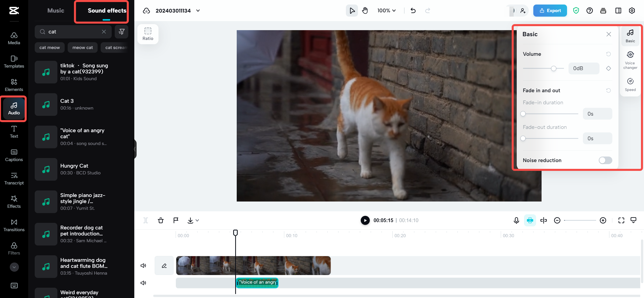Mute the video track
The height and width of the screenshot is (298, 644).
143,265
